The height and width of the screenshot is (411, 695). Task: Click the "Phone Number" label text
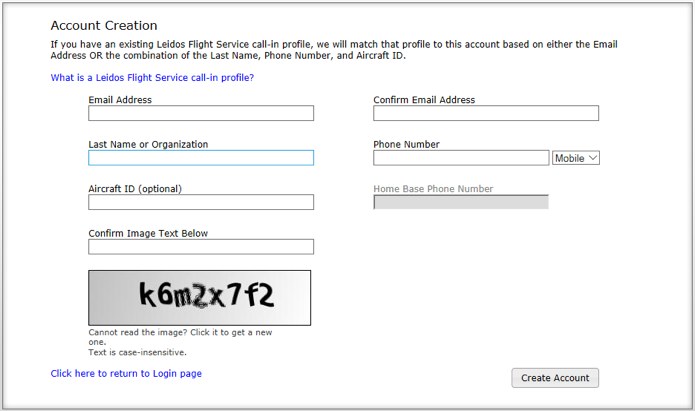tap(406, 144)
